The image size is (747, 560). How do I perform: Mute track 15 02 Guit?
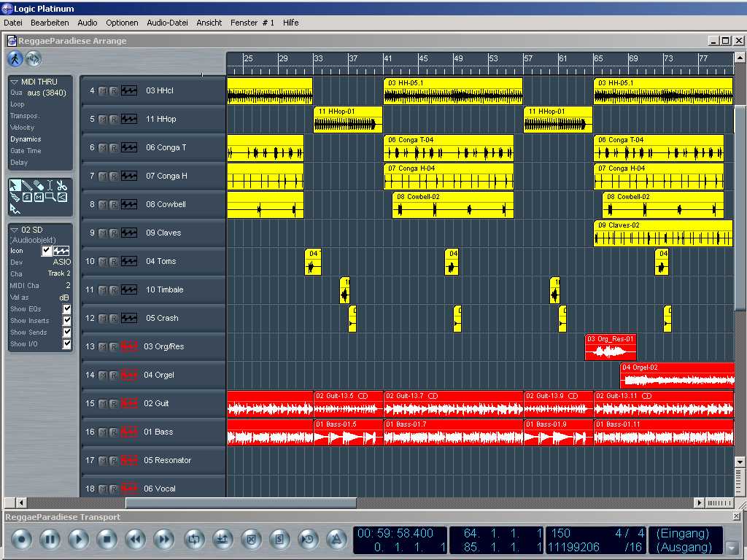102,403
